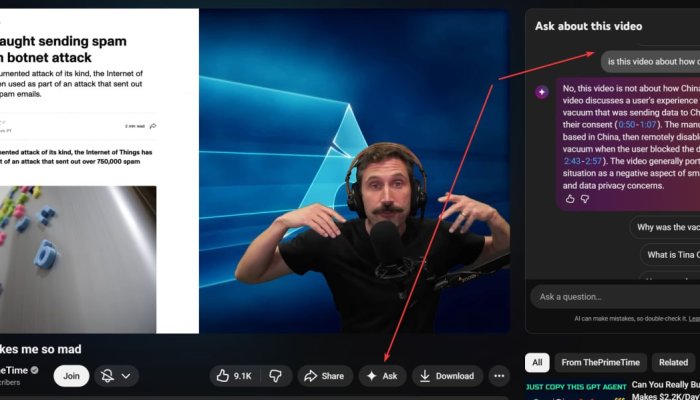700x400 pixels.
Task: Jump to timestamp 1:07 in the answer
Action: [x=648, y=125]
